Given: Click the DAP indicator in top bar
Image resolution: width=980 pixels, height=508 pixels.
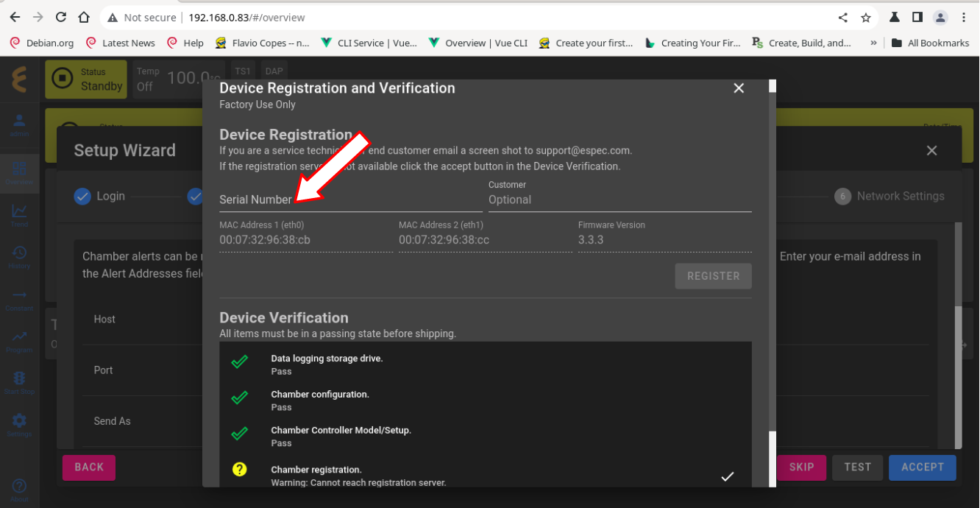Looking at the screenshot, I should 274,71.
